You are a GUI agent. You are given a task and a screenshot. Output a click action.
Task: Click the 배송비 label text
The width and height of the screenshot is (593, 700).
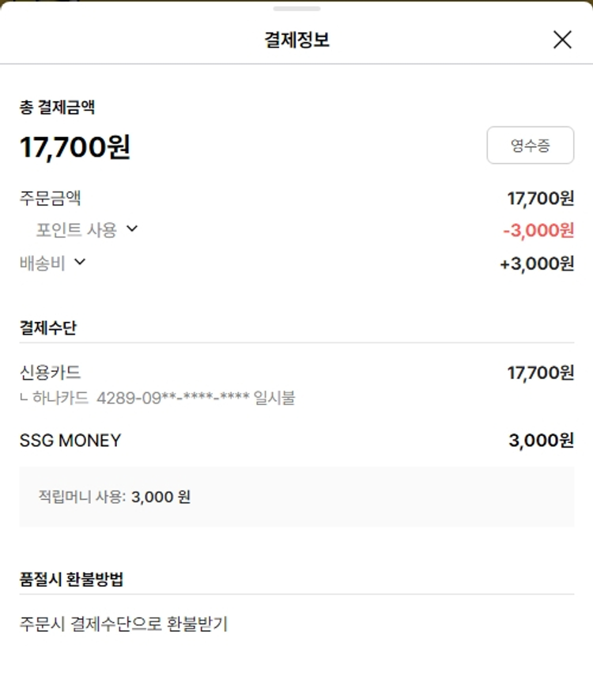pos(42,263)
